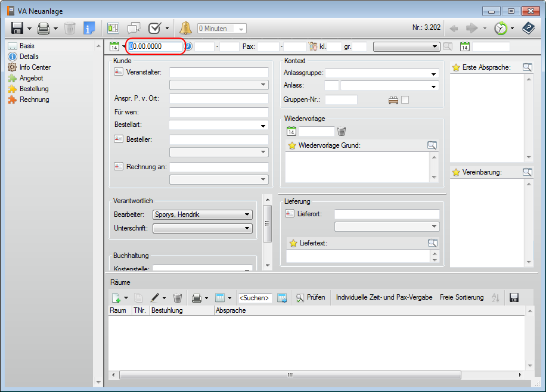Click the printer icon in the top toolbar
The height and width of the screenshot is (392, 546).
point(44,28)
